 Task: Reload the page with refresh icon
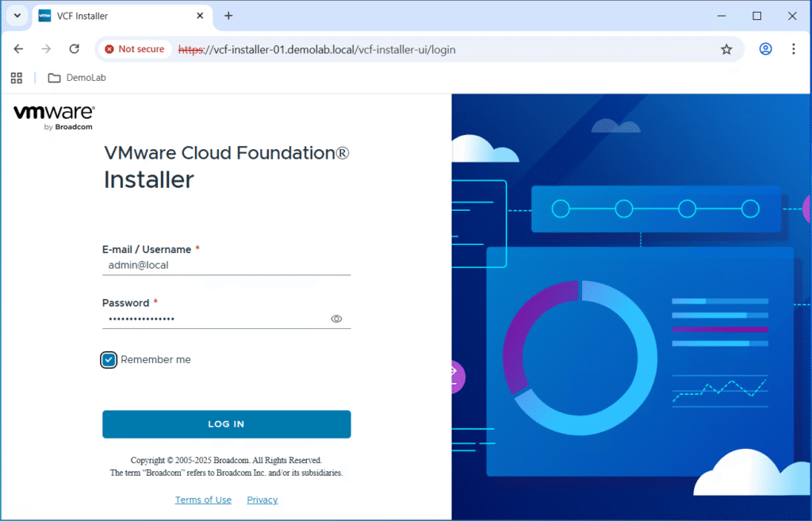(74, 49)
